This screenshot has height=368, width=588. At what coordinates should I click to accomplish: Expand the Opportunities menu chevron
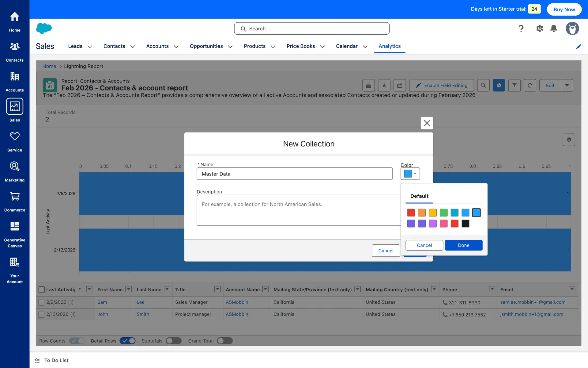click(x=230, y=47)
